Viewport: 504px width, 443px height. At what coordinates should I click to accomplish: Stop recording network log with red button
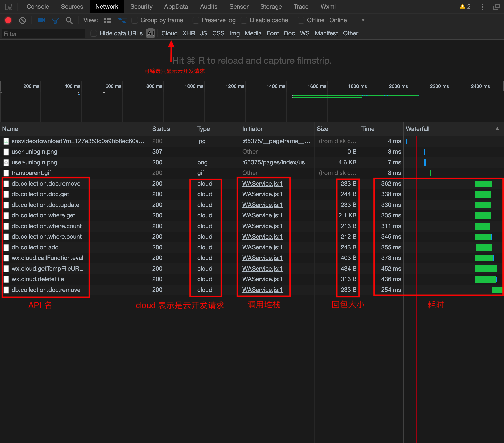[x=8, y=20]
